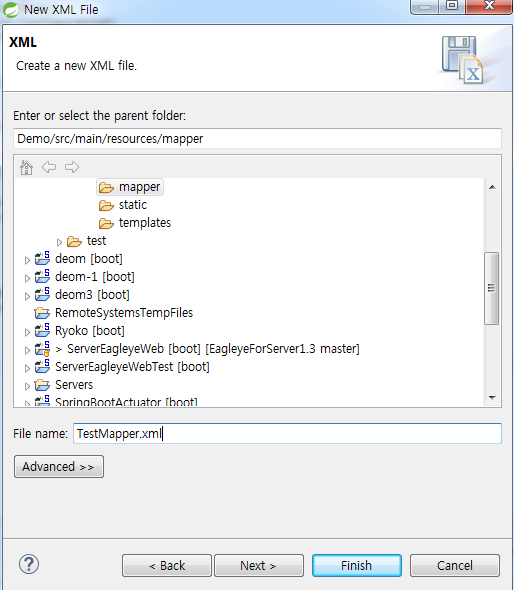
Task: Click the Finish button
Action: tap(357, 565)
